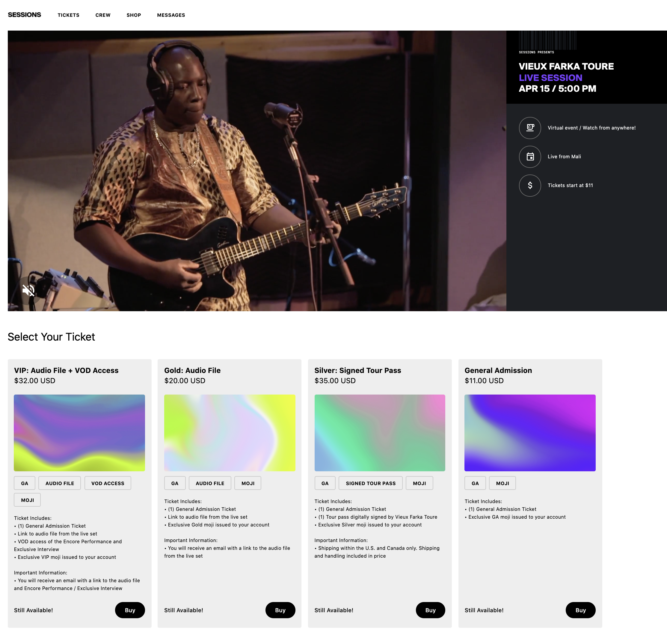Click 'Still Available!' on the VIP card

(x=33, y=610)
